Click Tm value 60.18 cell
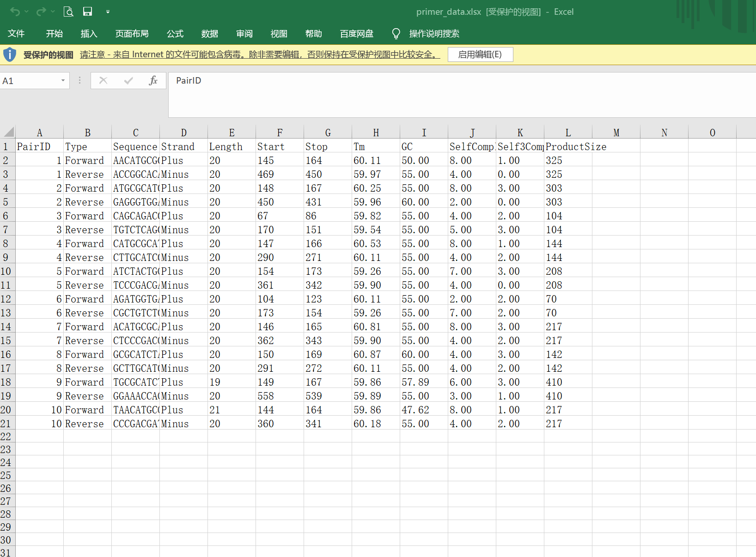Viewport: 756px width, 557px height. [x=376, y=424]
